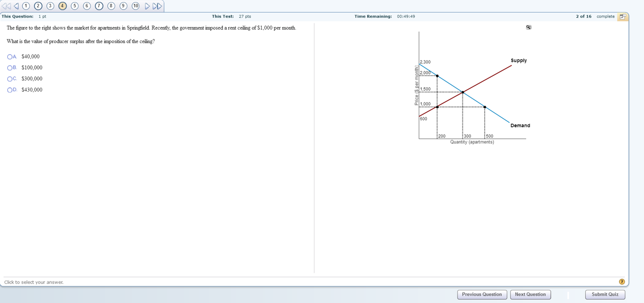644x303 pixels.
Task: Click the pop-out window icon near complete
Action: 623,16
